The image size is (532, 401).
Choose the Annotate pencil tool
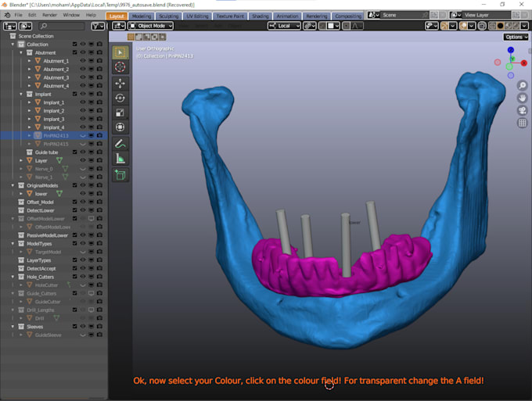click(120, 144)
